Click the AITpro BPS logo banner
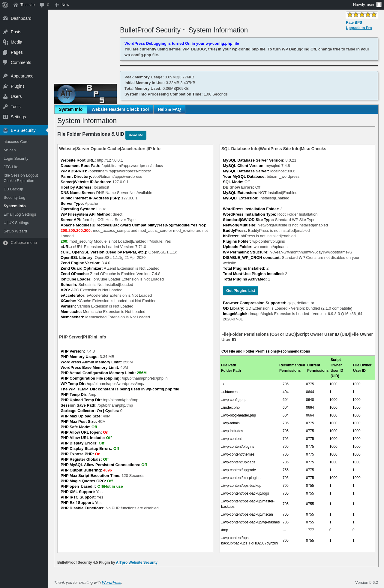 85,94
